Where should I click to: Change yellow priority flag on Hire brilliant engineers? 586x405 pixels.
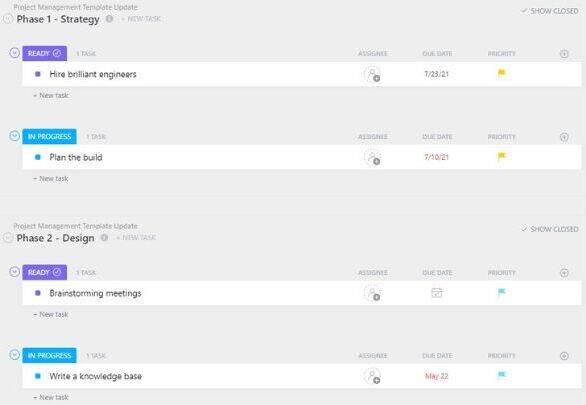502,73
